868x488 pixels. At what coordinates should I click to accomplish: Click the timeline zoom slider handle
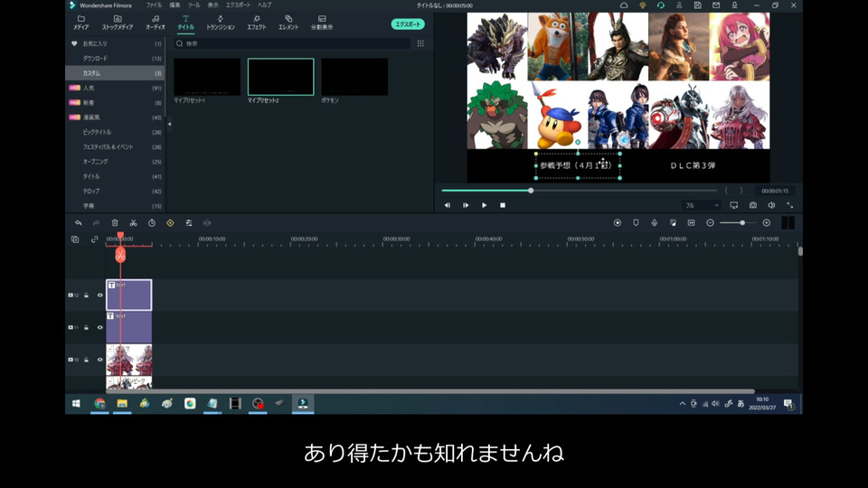coord(742,223)
